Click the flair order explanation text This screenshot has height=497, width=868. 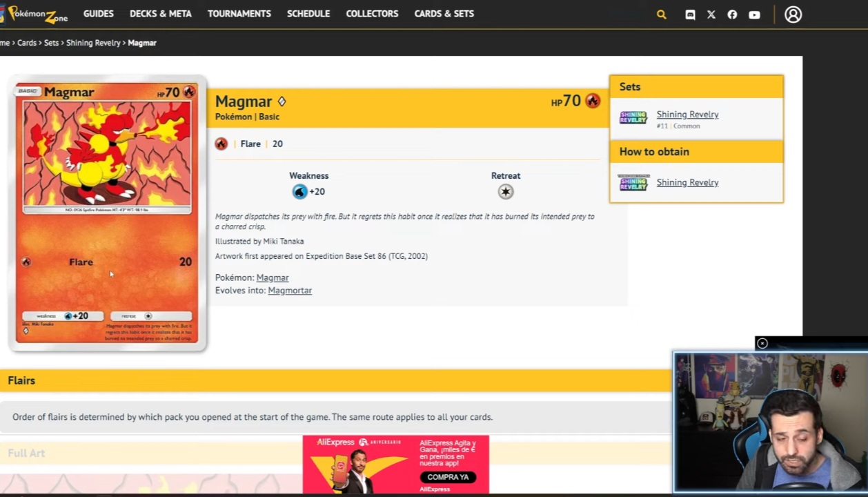pyautogui.click(x=253, y=417)
